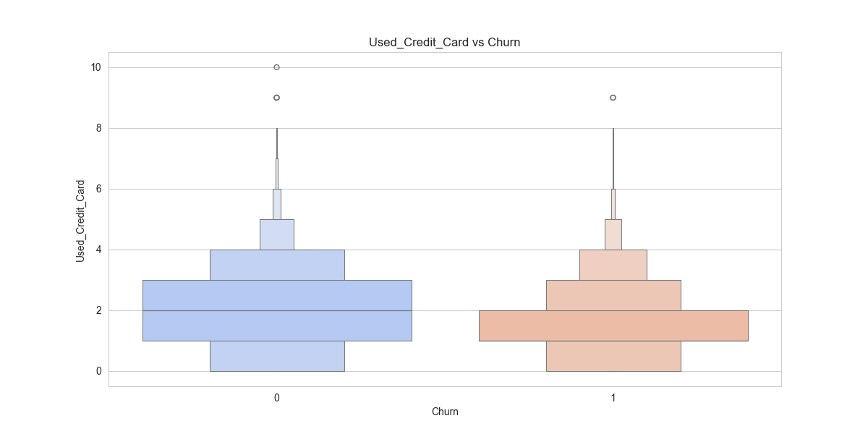The height and width of the screenshot is (434, 868).
Task: Select the outlier at 9 for Churn 0
Action: click(277, 98)
